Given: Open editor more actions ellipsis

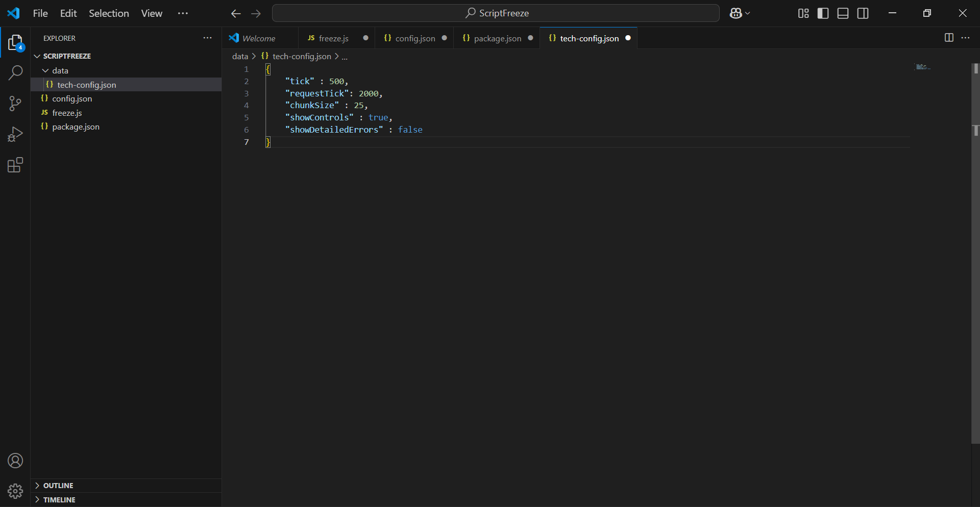Looking at the screenshot, I should [966, 38].
